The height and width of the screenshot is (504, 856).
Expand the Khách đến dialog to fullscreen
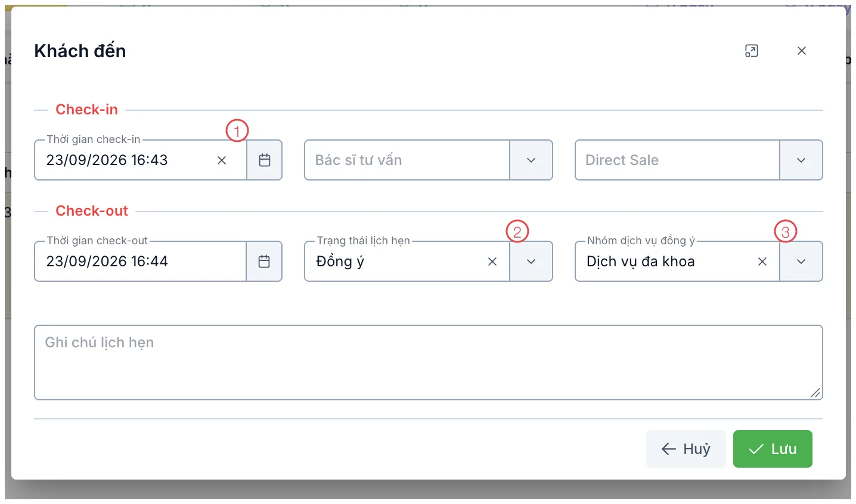[752, 51]
